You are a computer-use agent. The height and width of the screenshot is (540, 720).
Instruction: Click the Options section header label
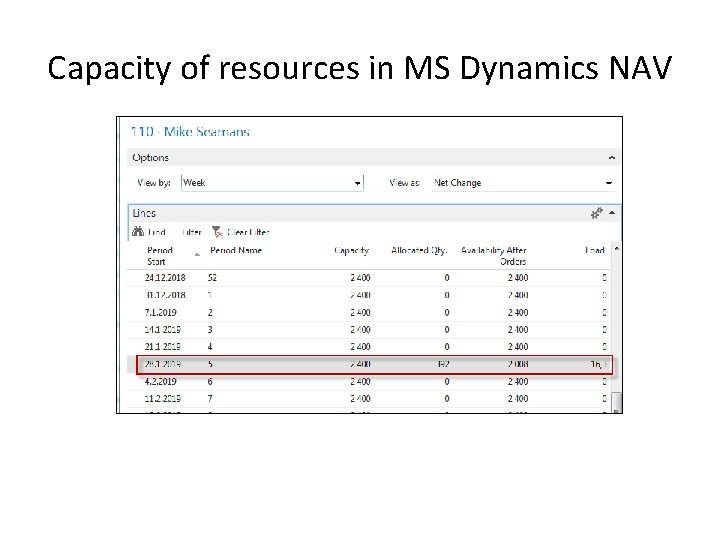pyautogui.click(x=150, y=158)
